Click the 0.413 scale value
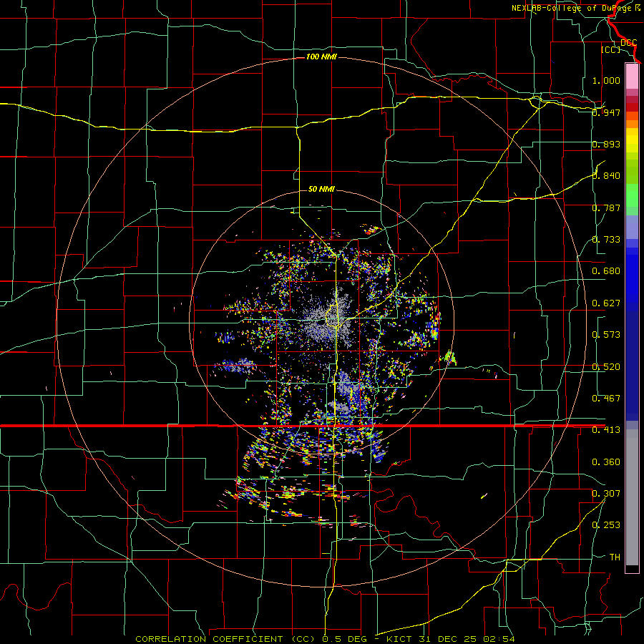Screen dimensions: 644x644 606,430
